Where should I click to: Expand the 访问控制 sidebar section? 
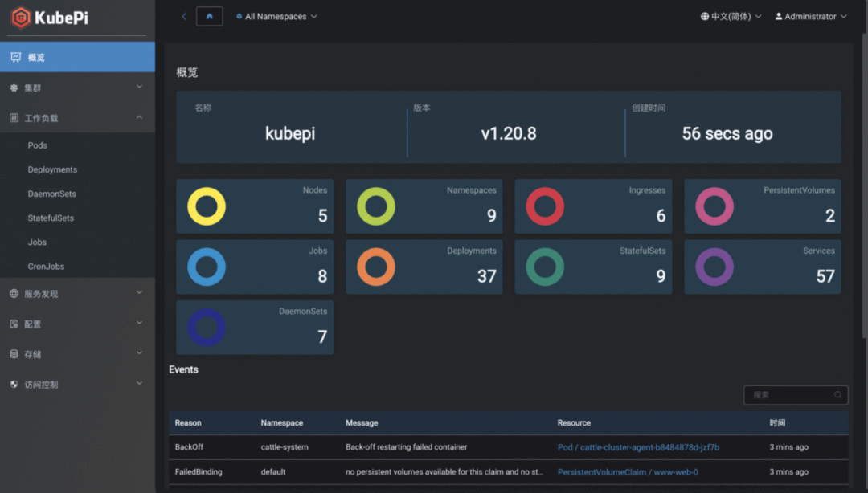[x=77, y=384]
